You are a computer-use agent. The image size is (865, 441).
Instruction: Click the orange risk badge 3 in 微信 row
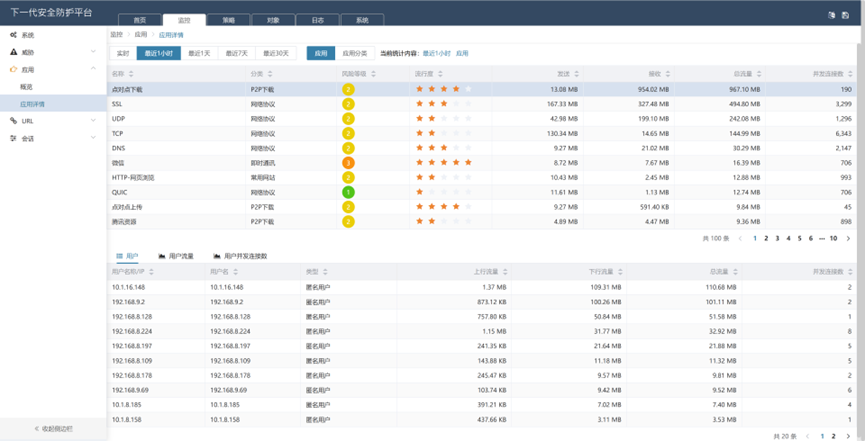point(348,163)
